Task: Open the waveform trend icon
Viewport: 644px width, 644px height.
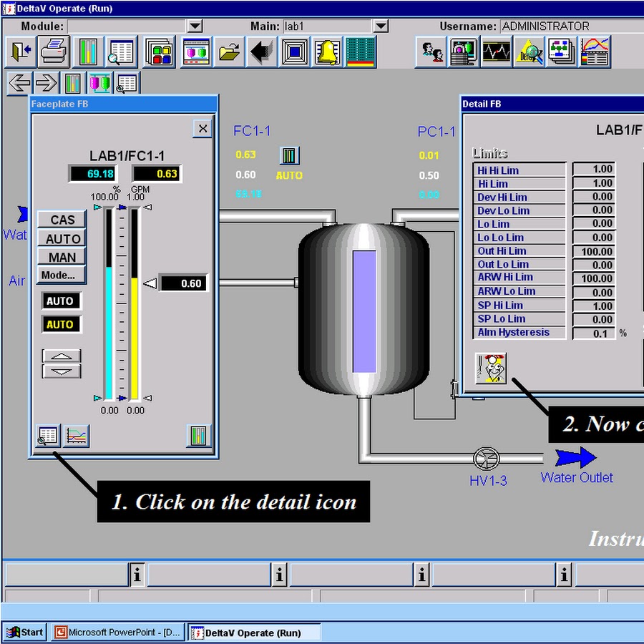Action: pos(496,52)
